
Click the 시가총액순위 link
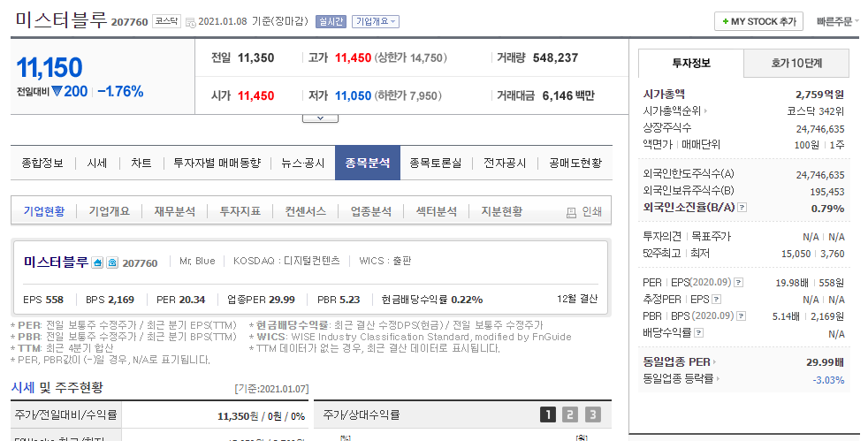(x=672, y=111)
